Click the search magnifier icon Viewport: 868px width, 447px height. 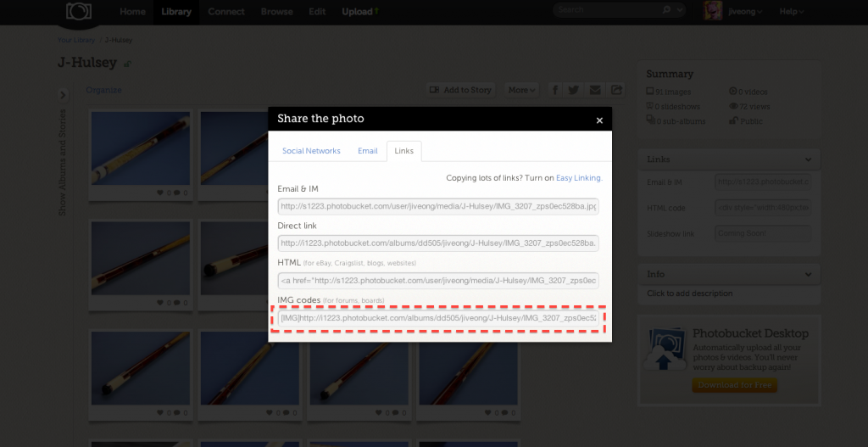coord(666,10)
